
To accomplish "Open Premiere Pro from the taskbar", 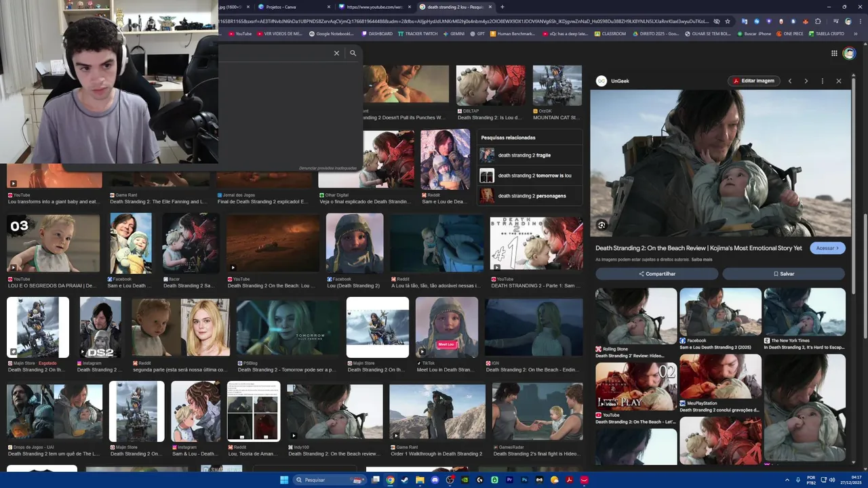I will [509, 480].
